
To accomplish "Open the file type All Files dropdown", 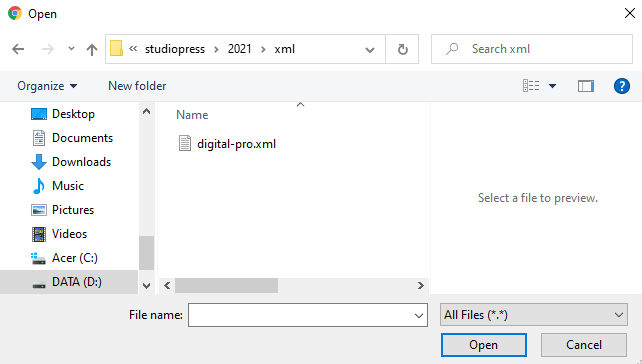I will click(533, 314).
